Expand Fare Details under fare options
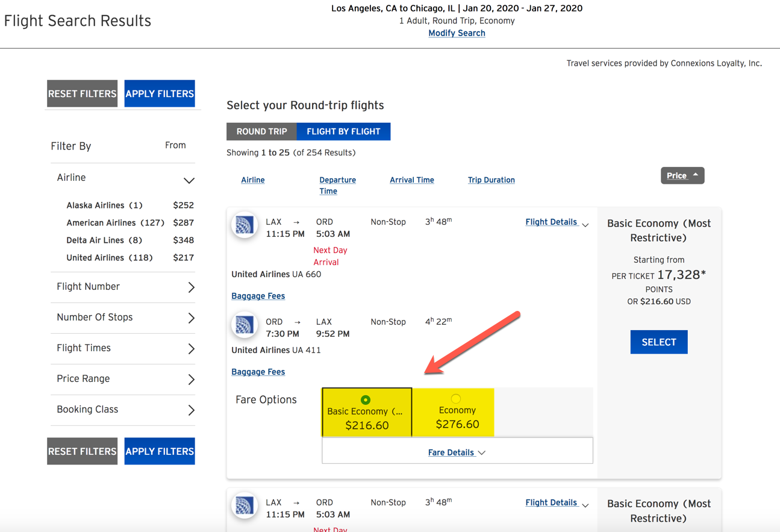 457,452
